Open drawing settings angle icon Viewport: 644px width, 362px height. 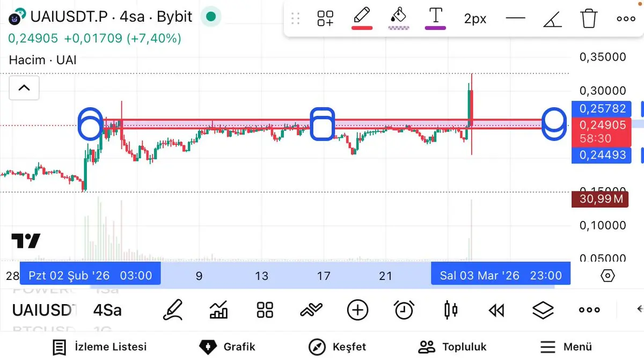(552, 19)
